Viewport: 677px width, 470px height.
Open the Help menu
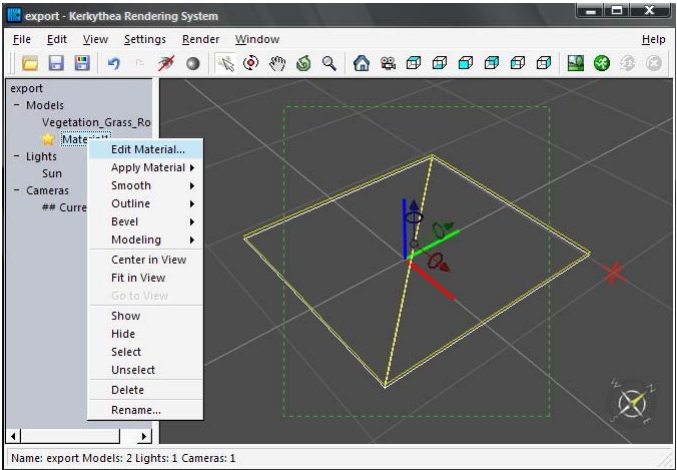653,39
